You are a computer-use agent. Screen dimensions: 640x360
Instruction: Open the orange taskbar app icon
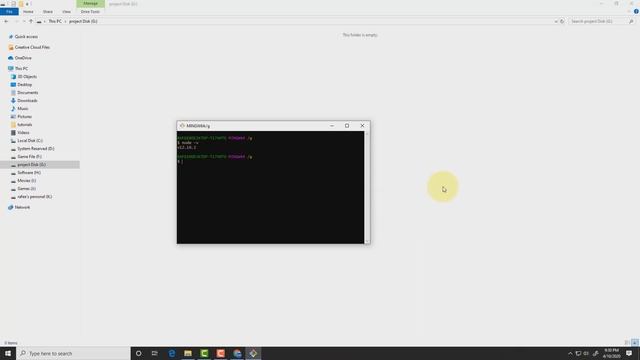tap(221, 353)
